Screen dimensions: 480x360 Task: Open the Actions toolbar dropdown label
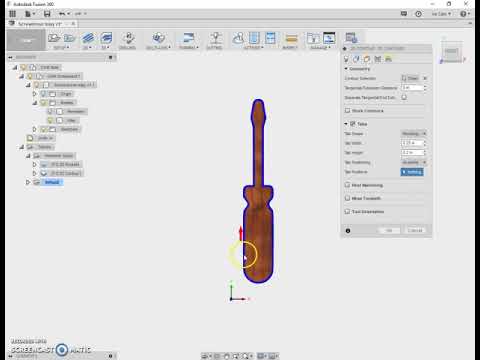[254, 48]
